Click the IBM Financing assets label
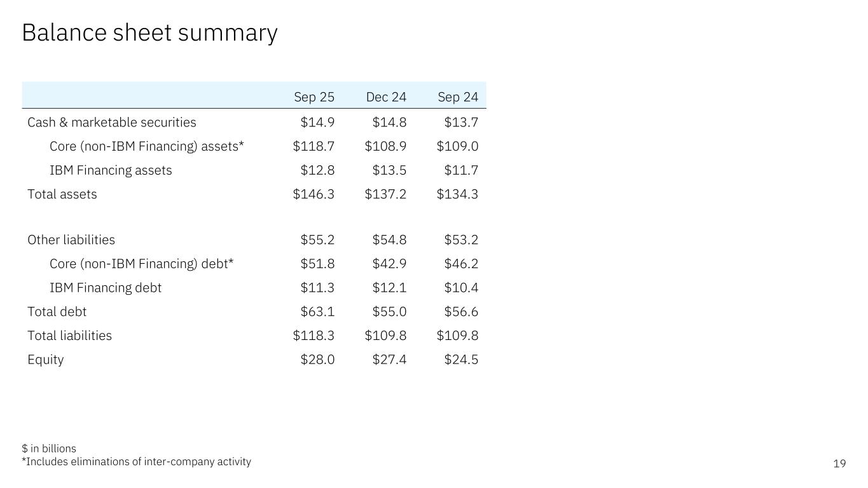This screenshot has height=488, width=868. 111,170
